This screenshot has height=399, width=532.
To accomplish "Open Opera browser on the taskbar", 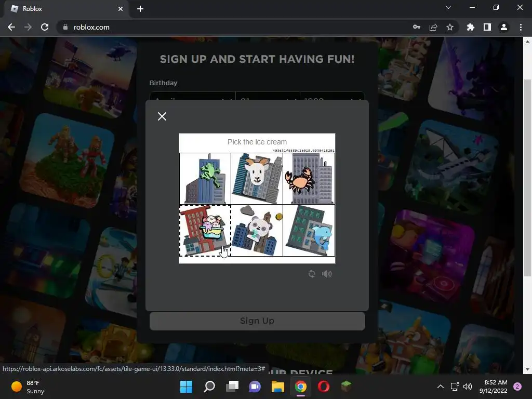I will click(x=323, y=387).
